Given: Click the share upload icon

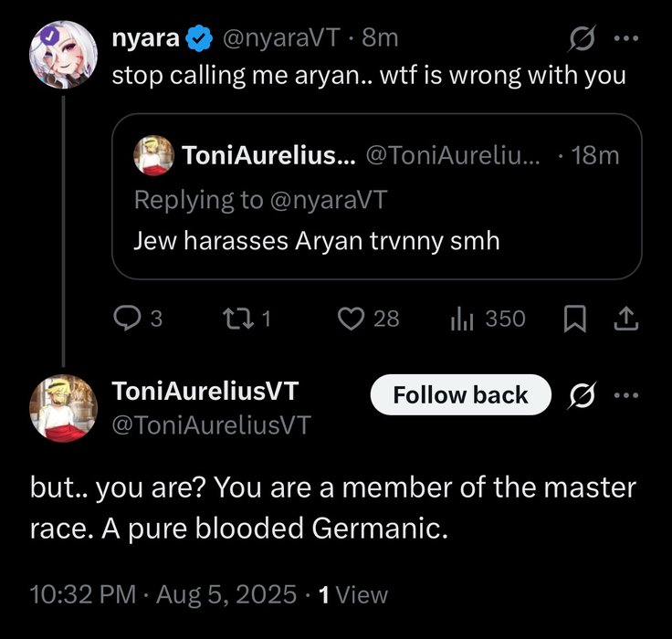Looking at the screenshot, I should point(626,318).
